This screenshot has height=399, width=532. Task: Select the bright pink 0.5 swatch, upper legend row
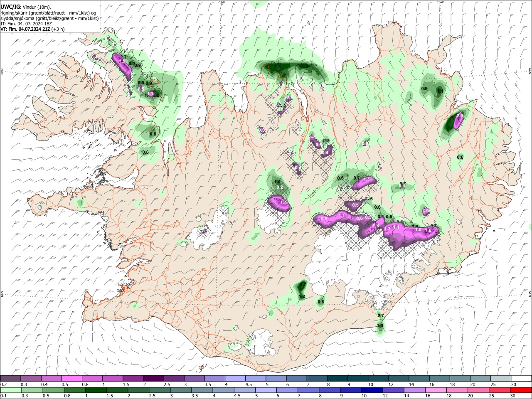71,379
